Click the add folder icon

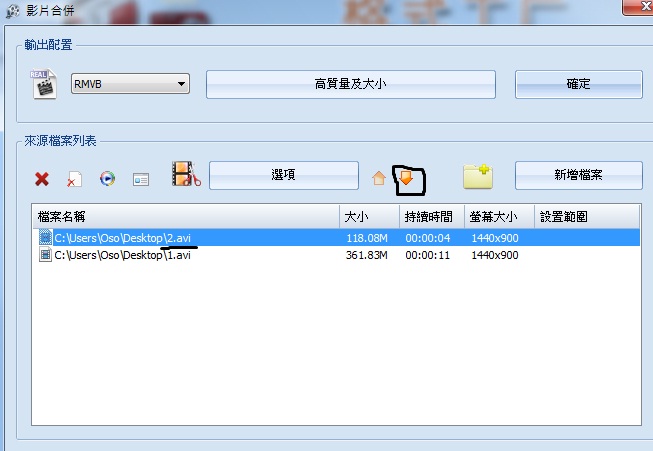coord(478,177)
